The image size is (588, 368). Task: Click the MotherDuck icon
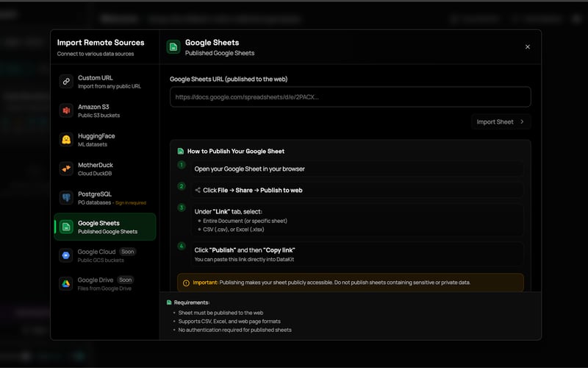(66, 169)
